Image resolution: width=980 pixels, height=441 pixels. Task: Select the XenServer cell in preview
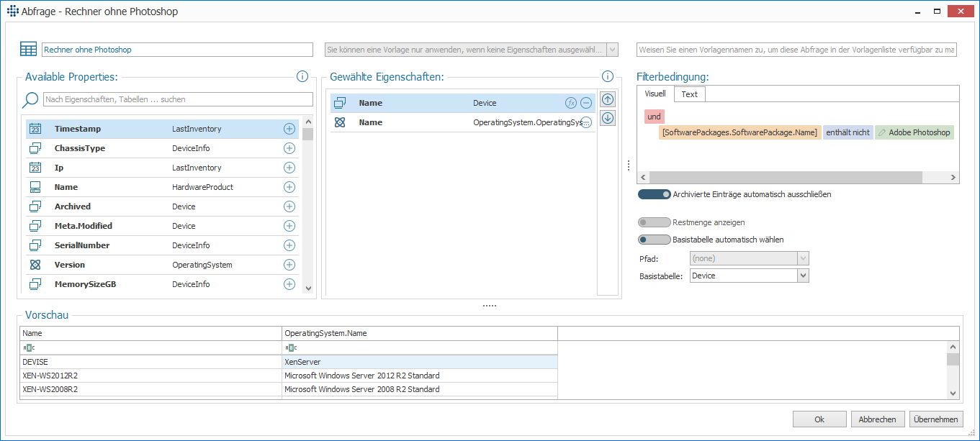pos(420,362)
